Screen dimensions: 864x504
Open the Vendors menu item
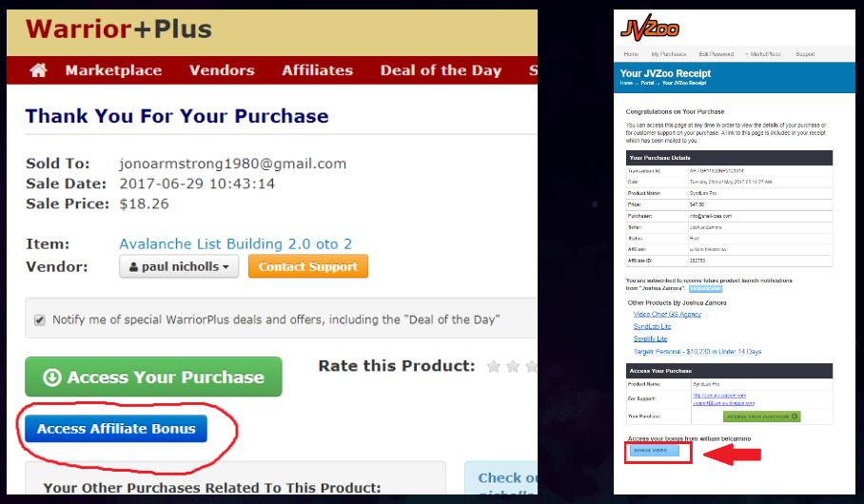(222, 70)
